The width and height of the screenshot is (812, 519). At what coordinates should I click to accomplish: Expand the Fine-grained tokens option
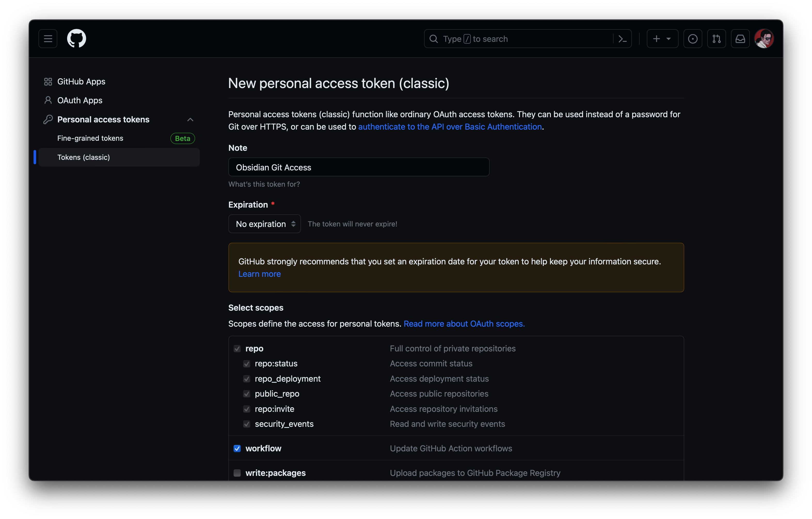tap(90, 138)
